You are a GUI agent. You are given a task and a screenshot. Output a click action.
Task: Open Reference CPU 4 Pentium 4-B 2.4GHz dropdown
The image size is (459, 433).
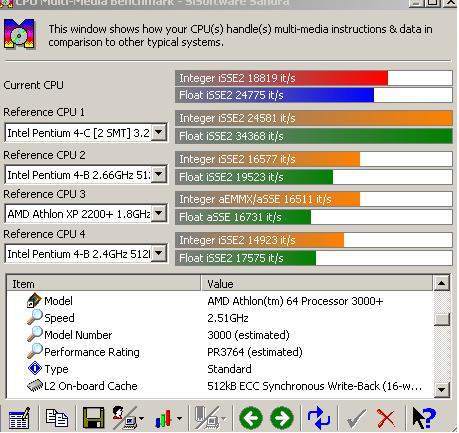point(159,254)
